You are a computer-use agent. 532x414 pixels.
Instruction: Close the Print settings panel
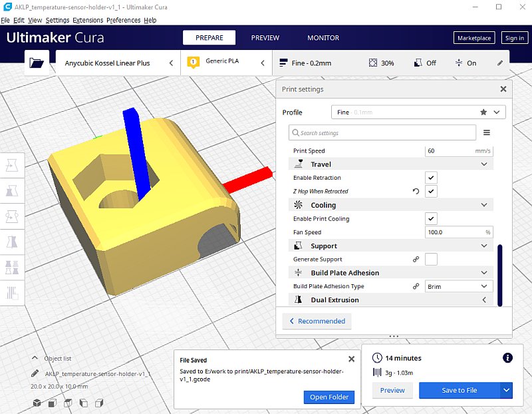click(x=503, y=89)
